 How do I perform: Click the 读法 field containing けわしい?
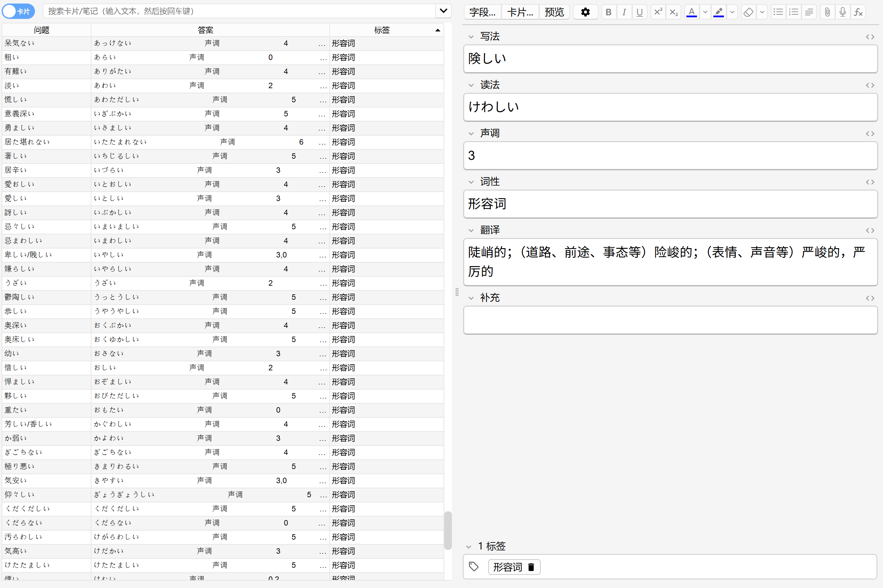(670, 107)
